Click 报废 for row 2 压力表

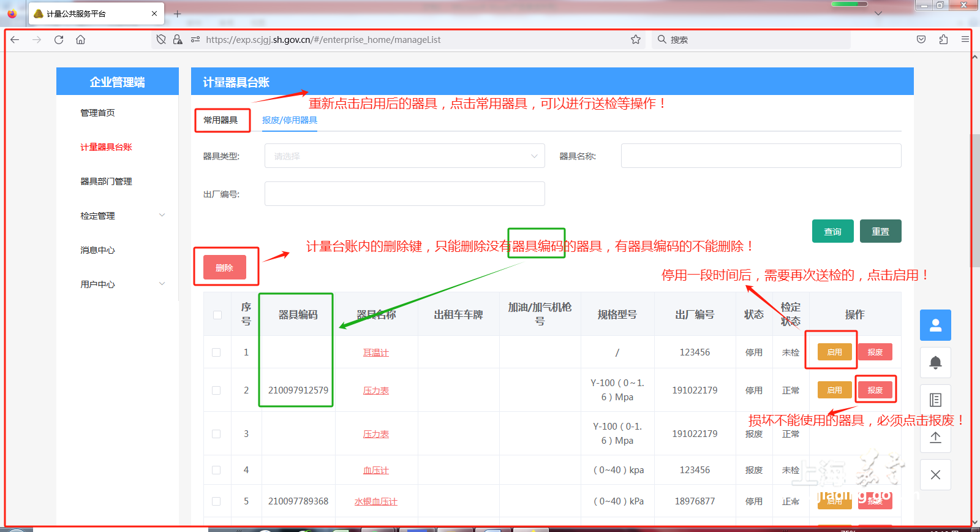click(875, 390)
